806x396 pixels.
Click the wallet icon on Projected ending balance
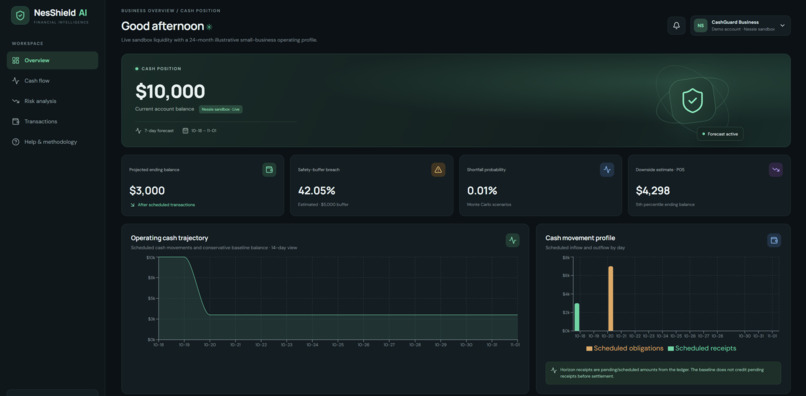(269, 170)
